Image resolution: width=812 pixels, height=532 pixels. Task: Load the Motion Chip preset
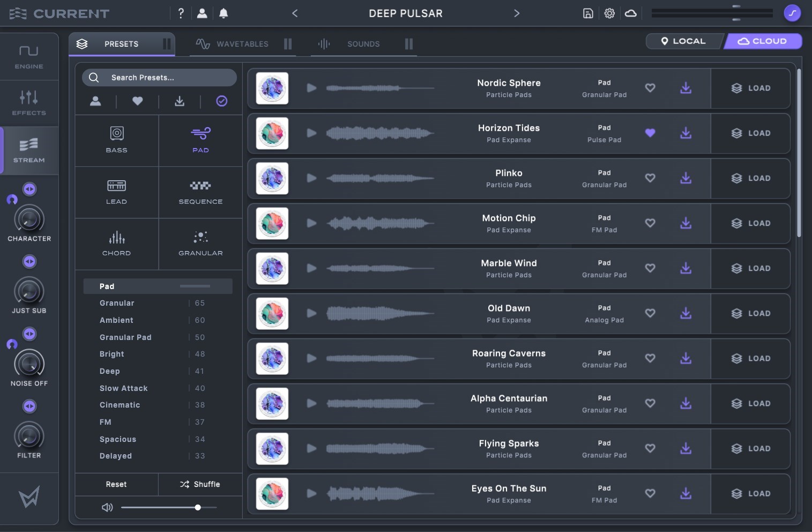point(750,223)
